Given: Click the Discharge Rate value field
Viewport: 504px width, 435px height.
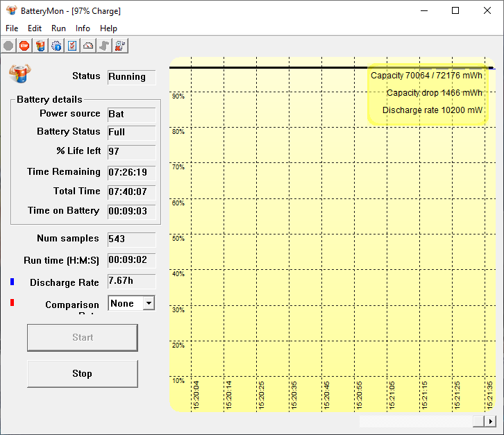Looking at the screenshot, I should [131, 281].
